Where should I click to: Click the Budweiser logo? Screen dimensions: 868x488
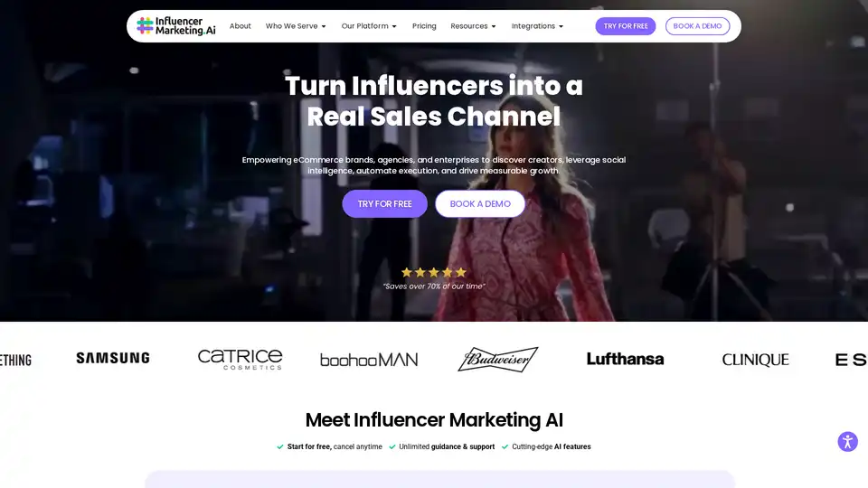pyautogui.click(x=497, y=360)
